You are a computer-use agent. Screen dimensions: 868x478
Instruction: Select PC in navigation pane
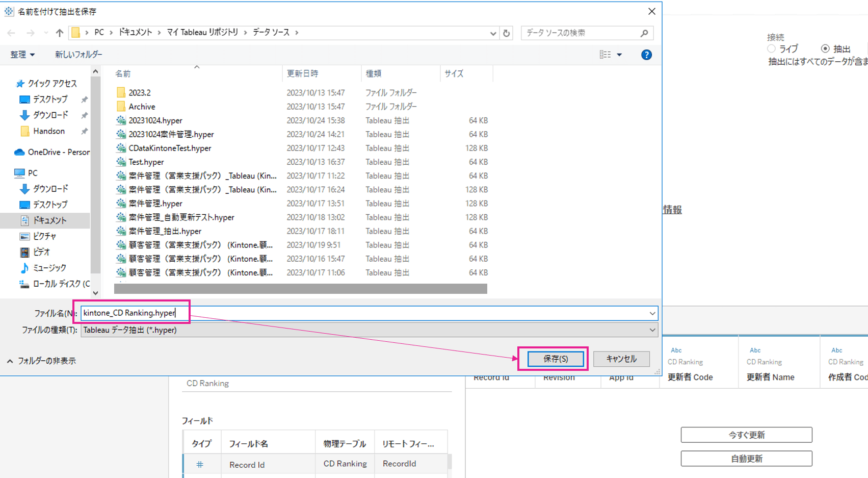click(x=26, y=173)
